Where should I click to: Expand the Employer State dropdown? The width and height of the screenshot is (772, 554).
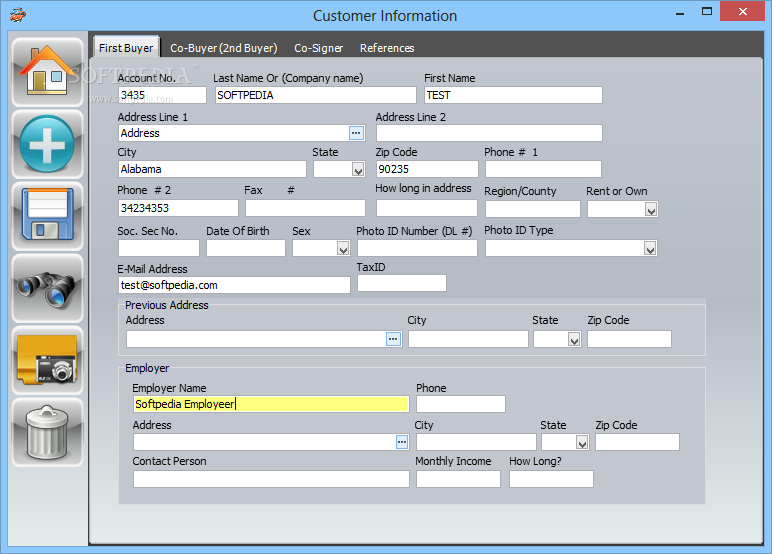click(x=582, y=442)
